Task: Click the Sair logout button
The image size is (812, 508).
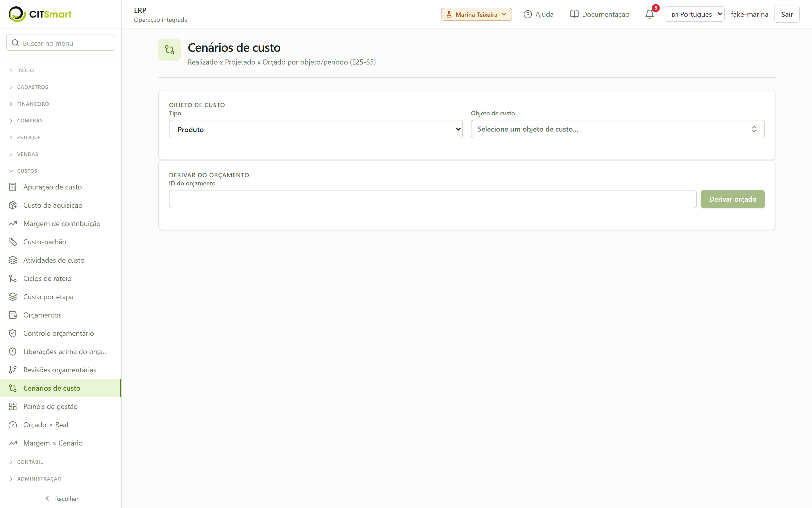Action: pos(787,14)
